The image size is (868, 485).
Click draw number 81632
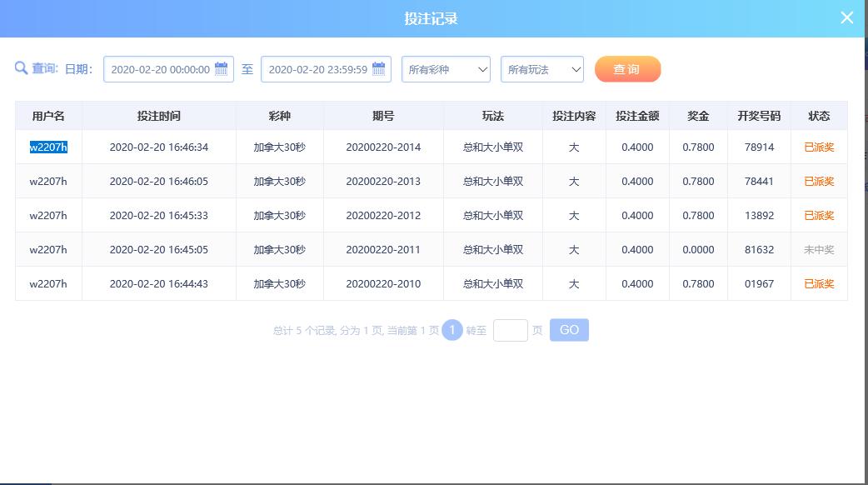click(x=759, y=250)
